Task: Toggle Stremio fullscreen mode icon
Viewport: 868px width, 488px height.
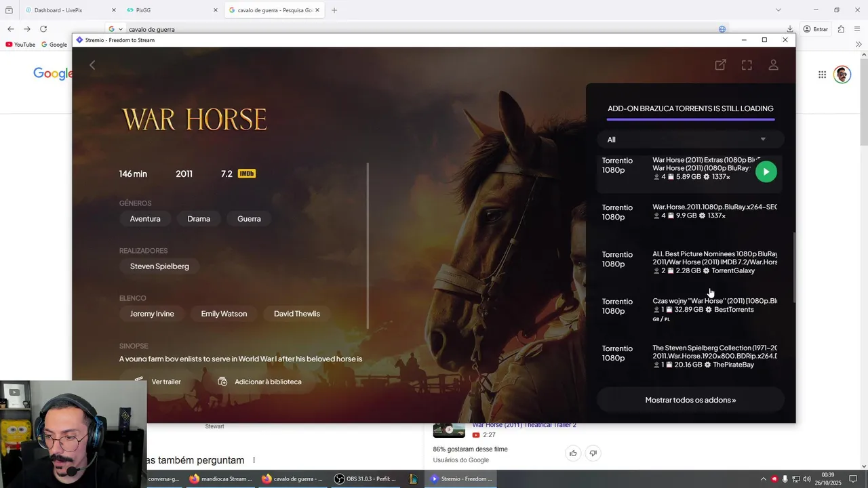Action: tap(747, 65)
